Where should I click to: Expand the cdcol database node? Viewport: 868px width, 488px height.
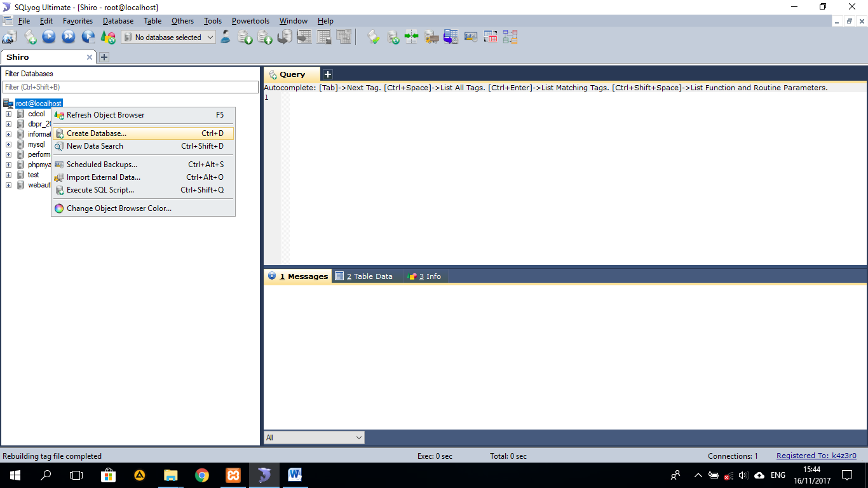9,114
